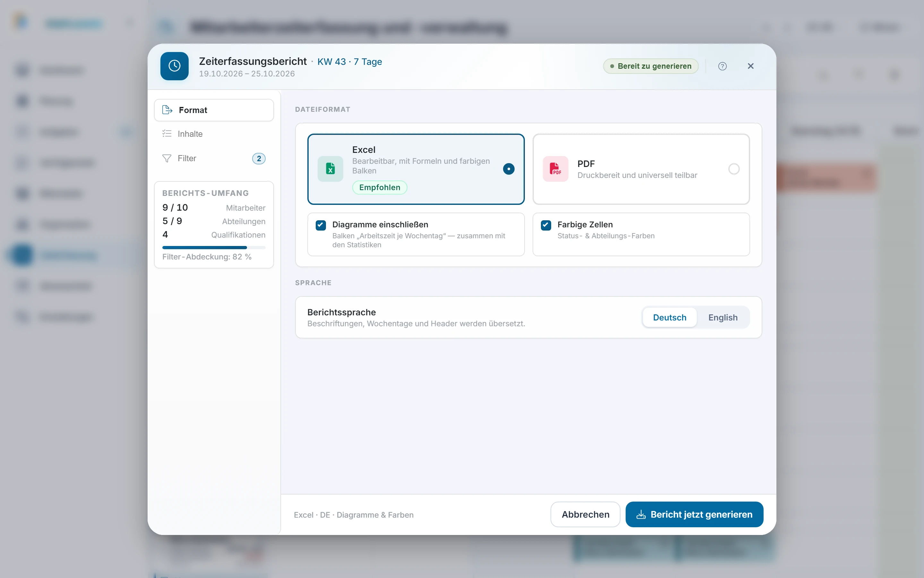Click the Empfohlen badge on Excel card
924x578 pixels.
[380, 187]
